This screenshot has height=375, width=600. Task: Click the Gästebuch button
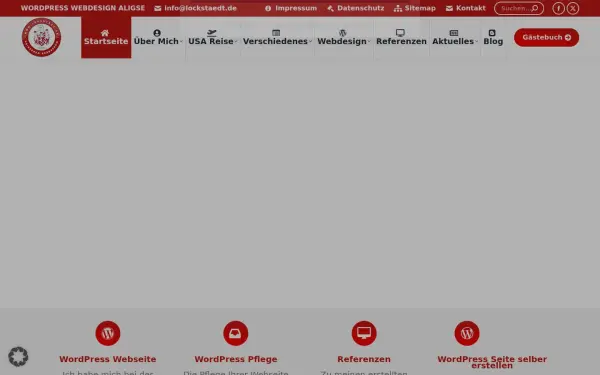tap(546, 38)
